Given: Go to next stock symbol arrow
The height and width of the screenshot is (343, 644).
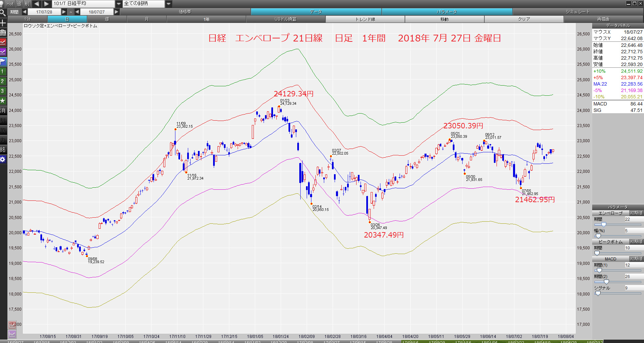Looking at the screenshot, I should point(46,4).
